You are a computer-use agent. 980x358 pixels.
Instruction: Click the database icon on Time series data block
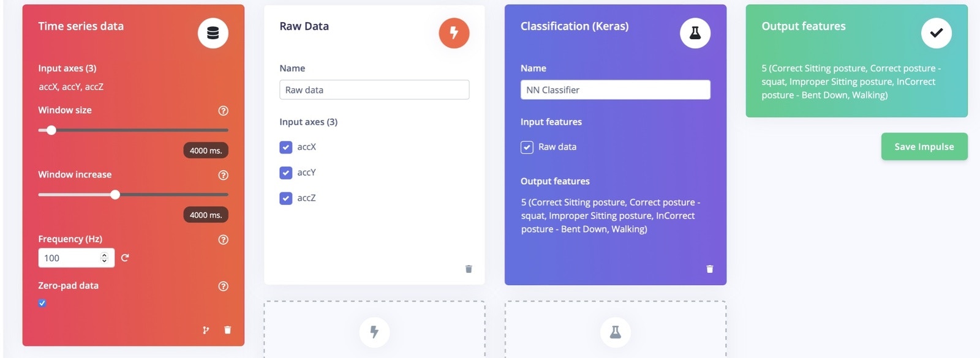(x=213, y=33)
